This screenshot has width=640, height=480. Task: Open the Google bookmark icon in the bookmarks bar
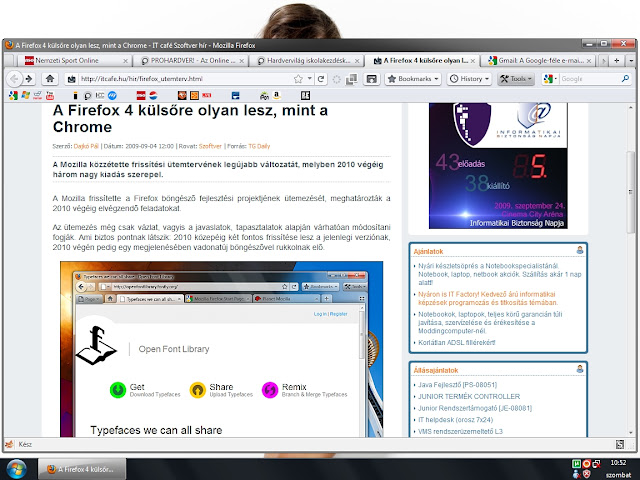click(13, 96)
